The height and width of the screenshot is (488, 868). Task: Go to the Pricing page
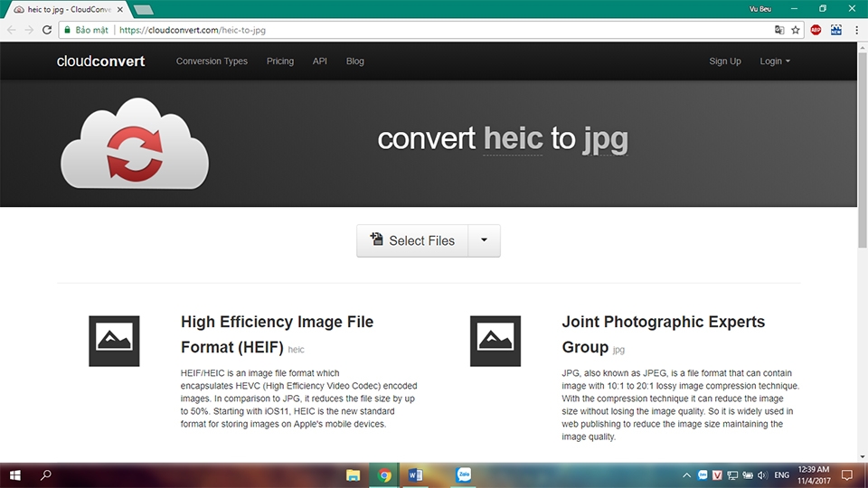[280, 61]
